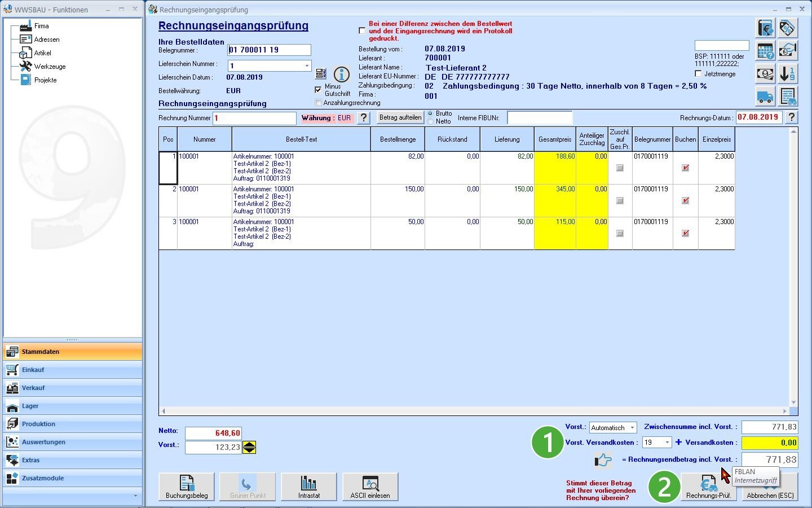Open the percent discount tag icon

tap(788, 28)
